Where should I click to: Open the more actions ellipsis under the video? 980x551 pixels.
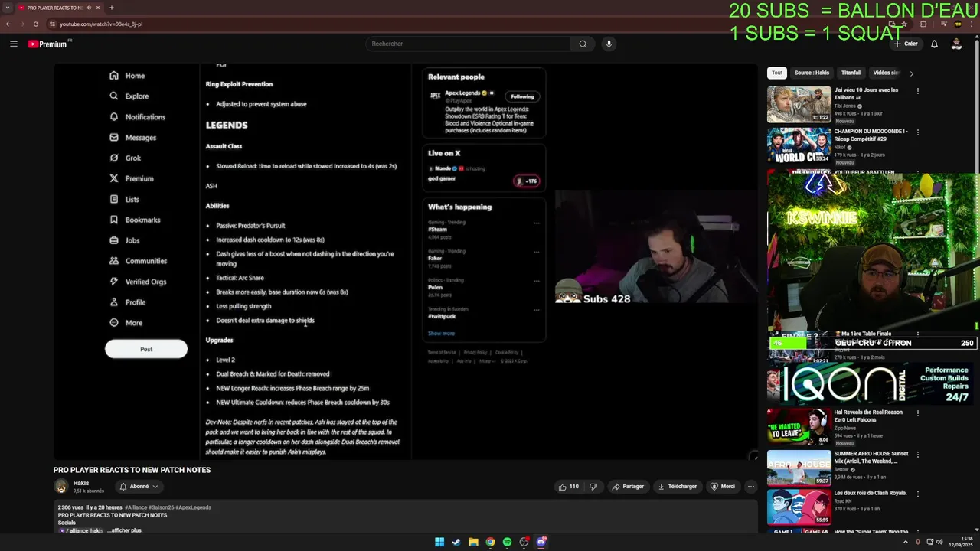[751, 487]
